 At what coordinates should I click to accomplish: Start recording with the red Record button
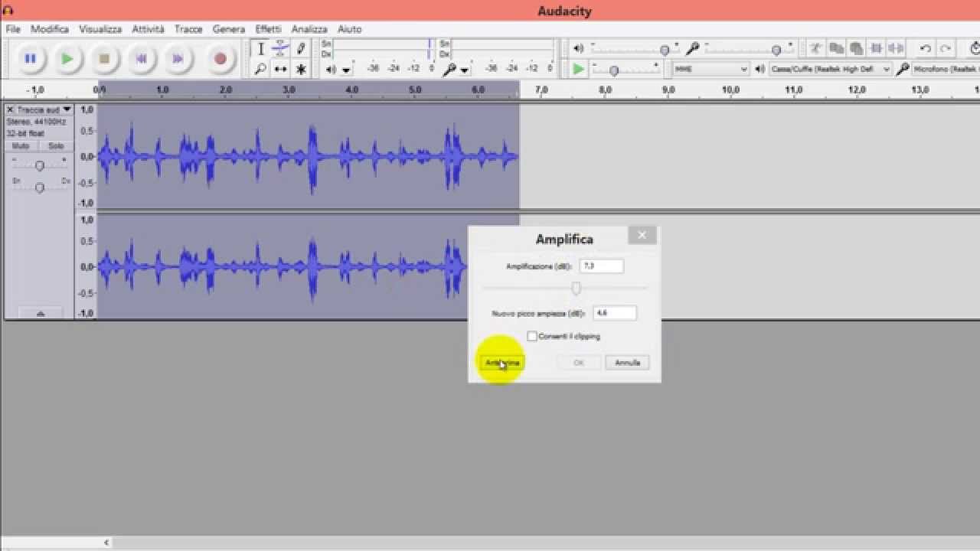pos(220,58)
